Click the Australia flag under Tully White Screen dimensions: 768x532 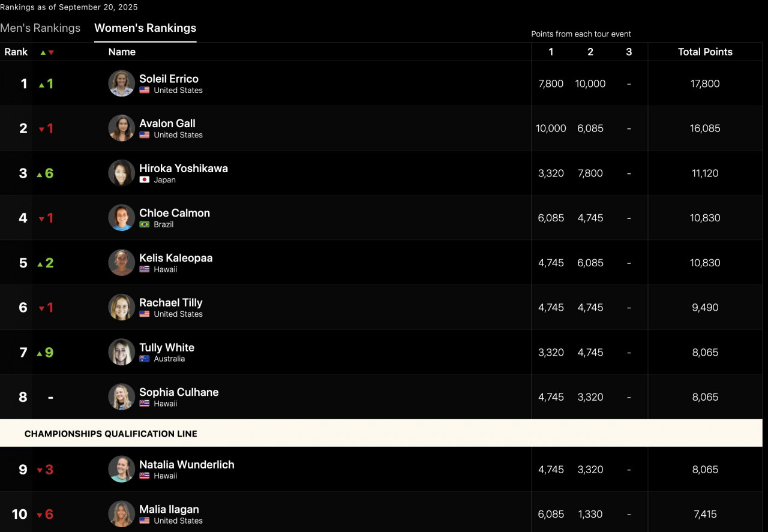point(145,359)
